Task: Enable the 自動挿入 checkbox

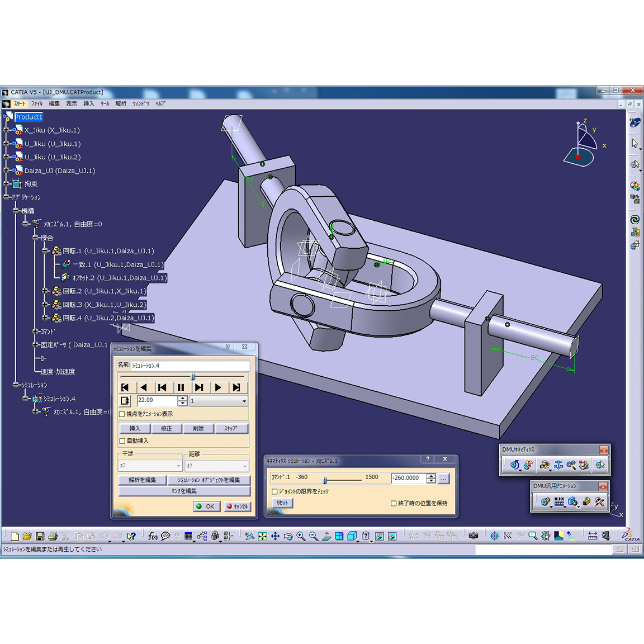Action: [x=122, y=441]
